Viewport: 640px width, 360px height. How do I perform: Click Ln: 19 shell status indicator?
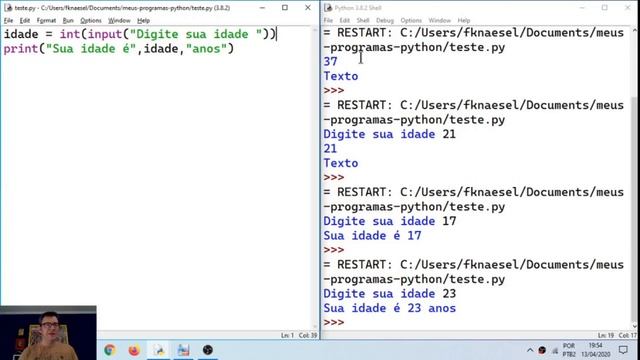tap(605, 335)
